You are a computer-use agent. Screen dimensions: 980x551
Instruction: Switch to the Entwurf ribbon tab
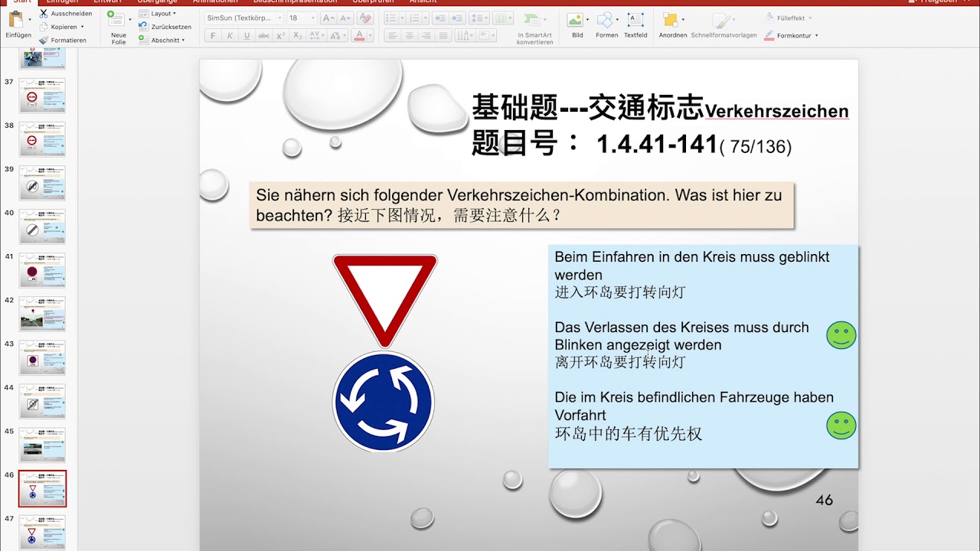point(107,2)
